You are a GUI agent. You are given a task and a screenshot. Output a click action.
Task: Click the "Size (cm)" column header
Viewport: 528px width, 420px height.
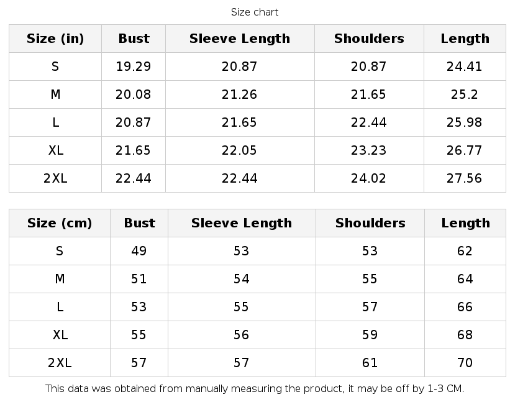coord(60,223)
